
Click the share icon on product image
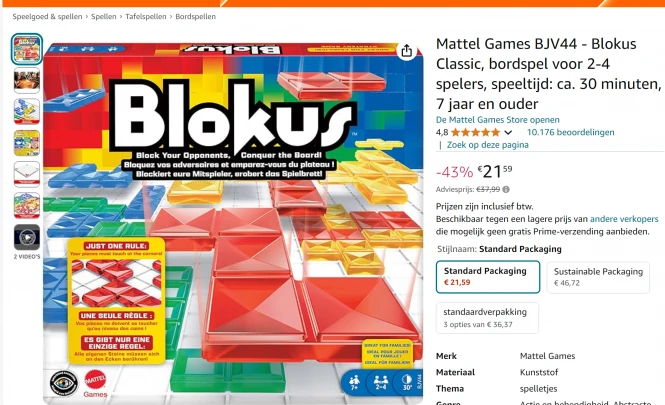pos(406,51)
